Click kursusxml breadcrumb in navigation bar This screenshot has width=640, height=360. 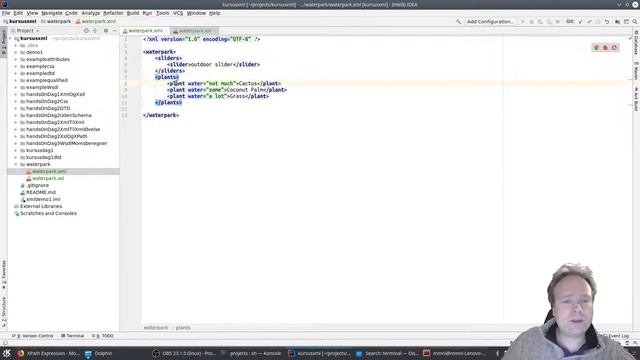click(20, 21)
